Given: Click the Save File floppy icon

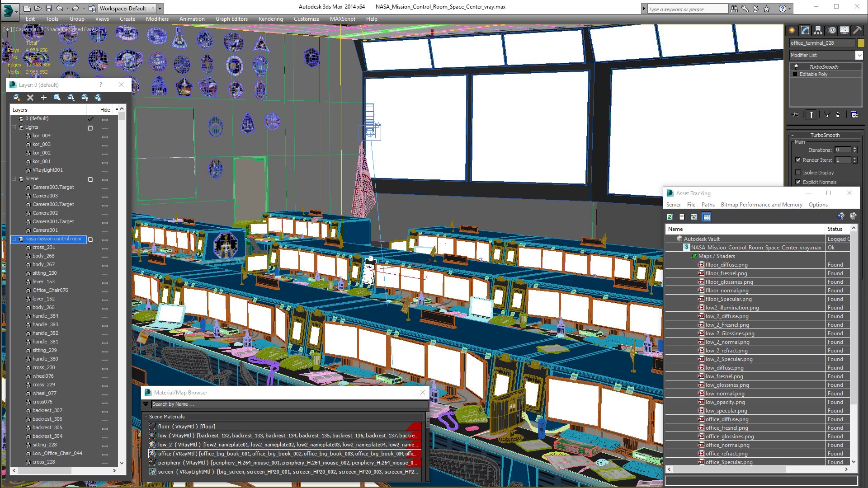Looking at the screenshot, I should tap(48, 8).
